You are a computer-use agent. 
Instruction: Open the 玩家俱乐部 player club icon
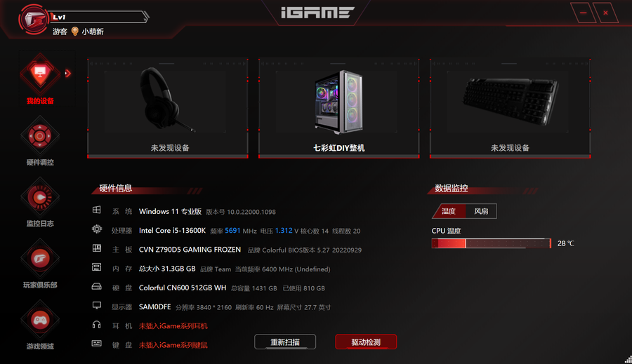[x=40, y=259]
